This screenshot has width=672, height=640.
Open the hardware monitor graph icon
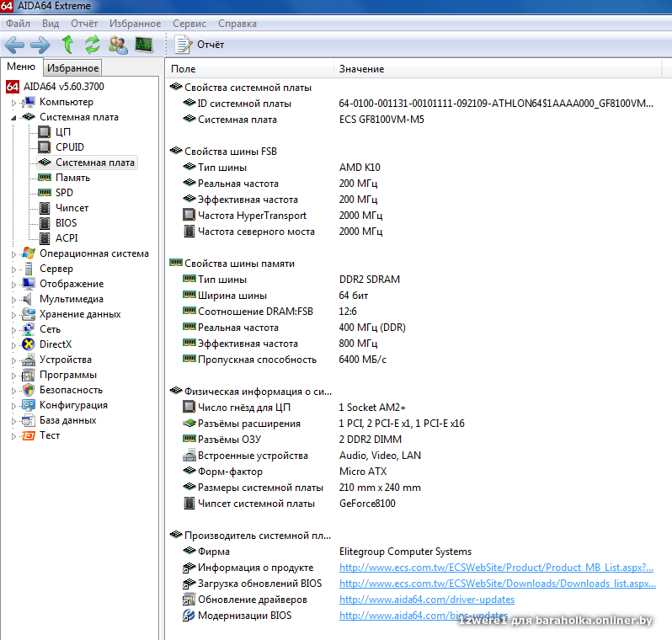[x=144, y=45]
